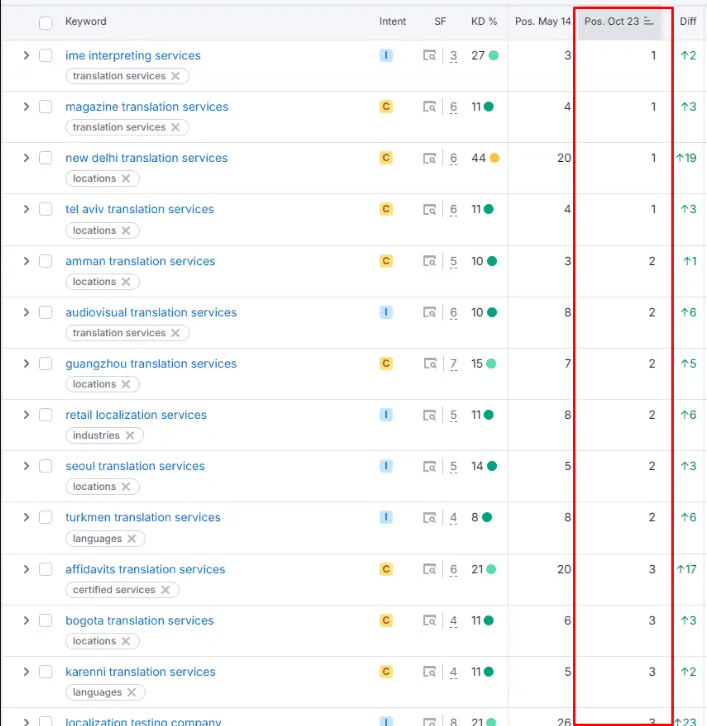Image resolution: width=707 pixels, height=726 pixels.
Task: Remove locations tag from guangzhou translation services
Action: [126, 384]
